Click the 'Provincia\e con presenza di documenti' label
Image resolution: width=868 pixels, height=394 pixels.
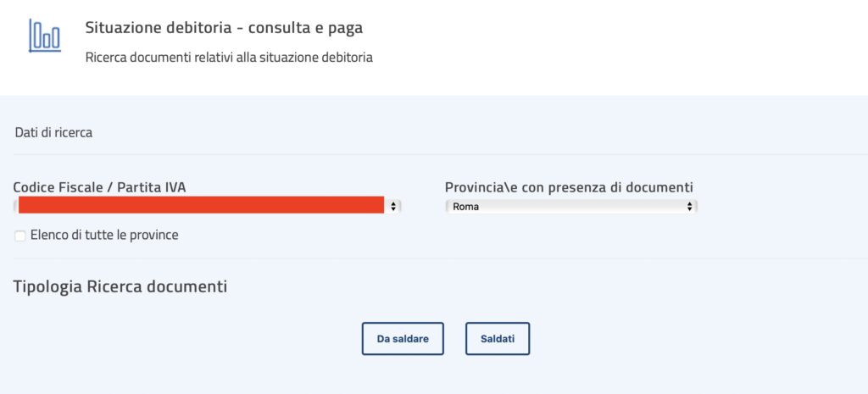tap(569, 187)
